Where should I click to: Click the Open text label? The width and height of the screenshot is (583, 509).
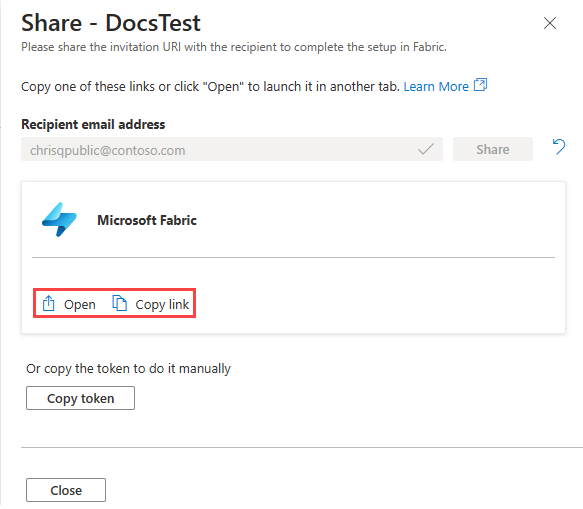(x=80, y=305)
